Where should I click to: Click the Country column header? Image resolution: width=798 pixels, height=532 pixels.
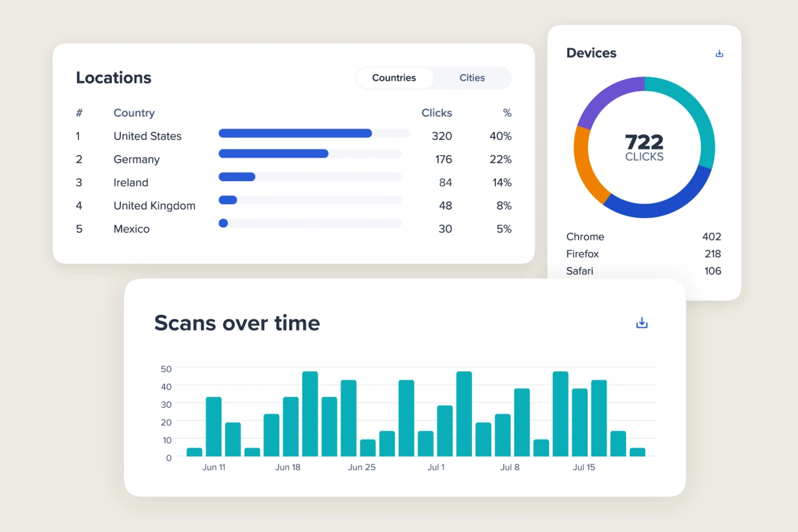pyautogui.click(x=134, y=113)
